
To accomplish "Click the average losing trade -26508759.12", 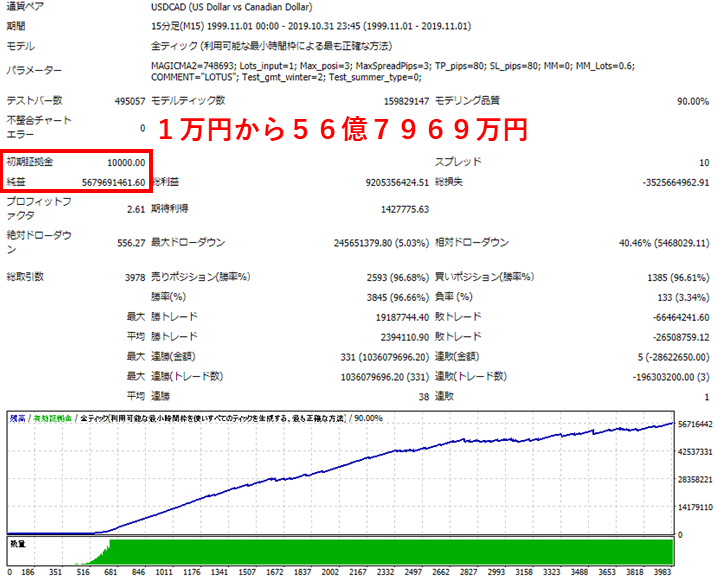I will click(681, 337).
